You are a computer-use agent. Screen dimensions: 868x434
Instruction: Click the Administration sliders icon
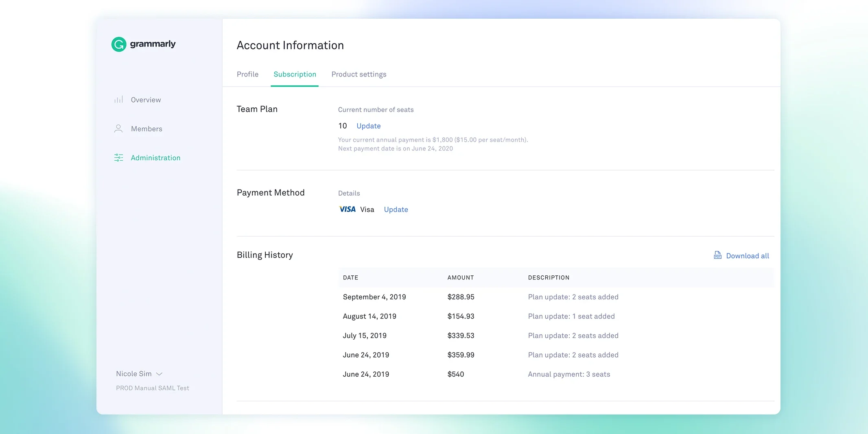pyautogui.click(x=118, y=158)
